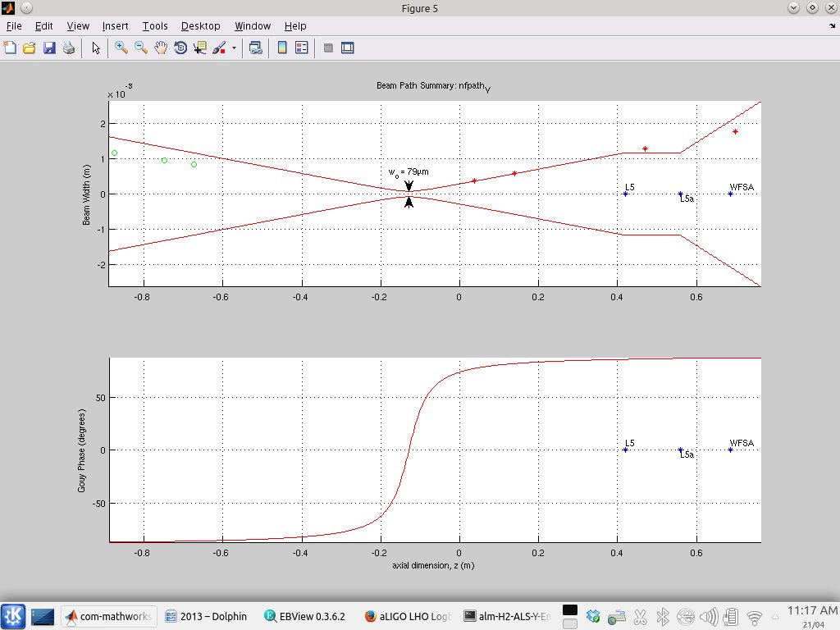The image size is (840, 630).
Task: Open the View menu
Action: tap(78, 25)
